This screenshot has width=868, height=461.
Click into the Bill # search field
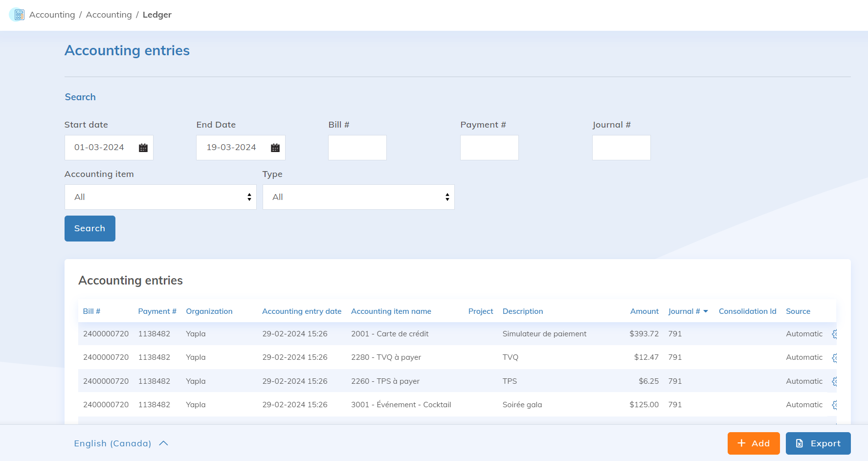pos(357,148)
